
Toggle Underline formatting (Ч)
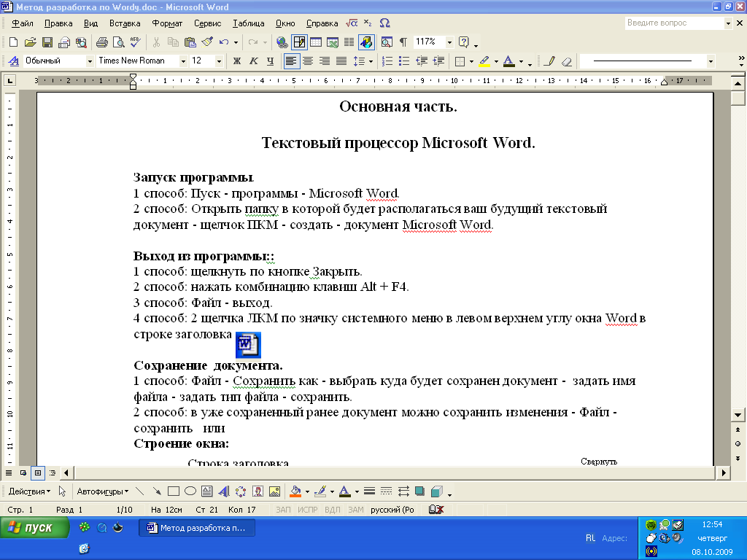(270, 61)
